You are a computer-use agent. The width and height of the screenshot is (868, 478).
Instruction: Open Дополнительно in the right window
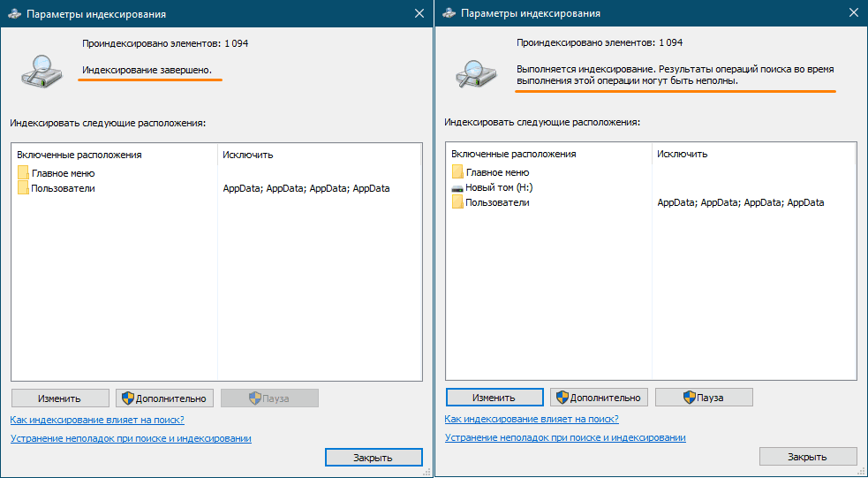click(599, 397)
